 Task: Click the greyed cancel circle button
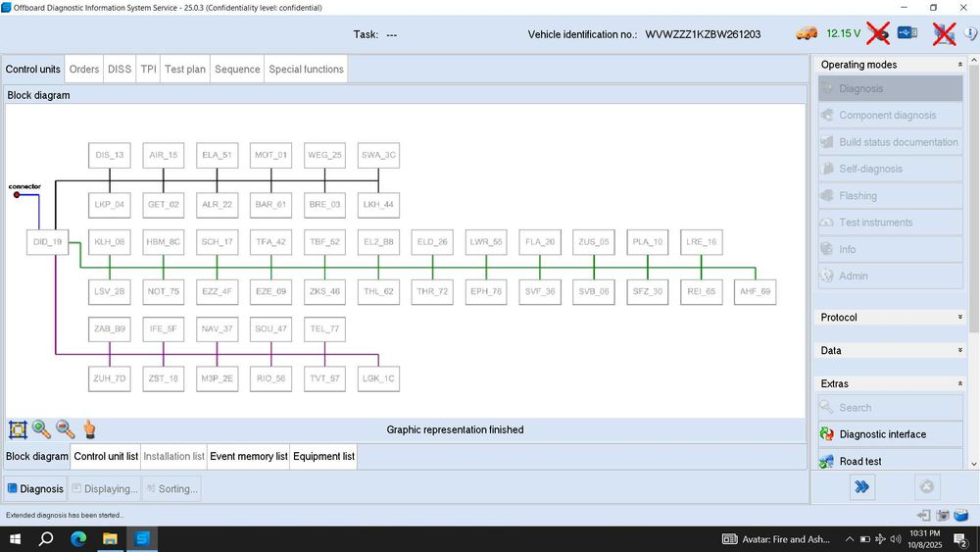pyautogui.click(x=927, y=487)
